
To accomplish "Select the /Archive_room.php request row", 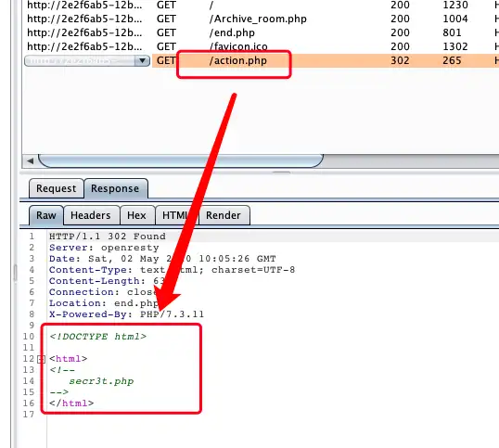I will [x=261, y=19].
